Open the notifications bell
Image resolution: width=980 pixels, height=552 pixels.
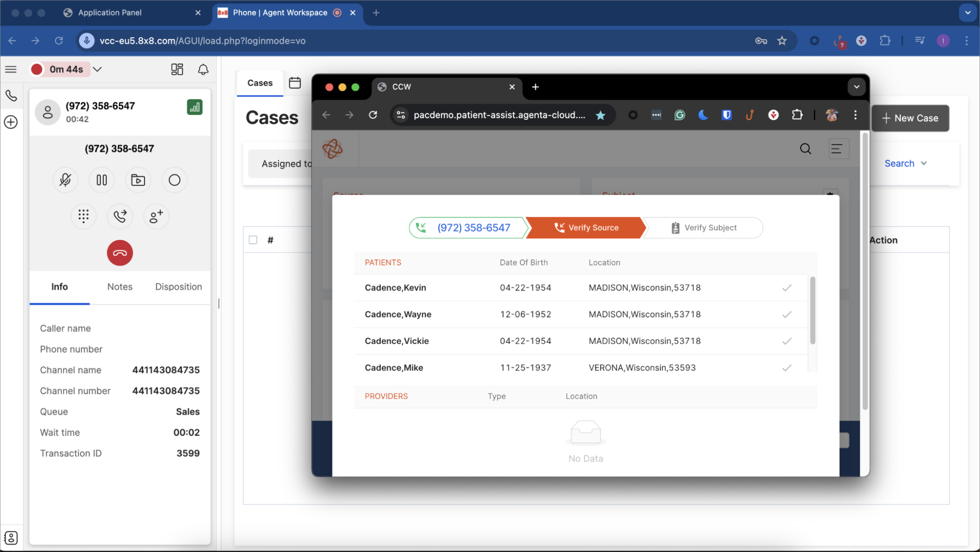coord(203,69)
